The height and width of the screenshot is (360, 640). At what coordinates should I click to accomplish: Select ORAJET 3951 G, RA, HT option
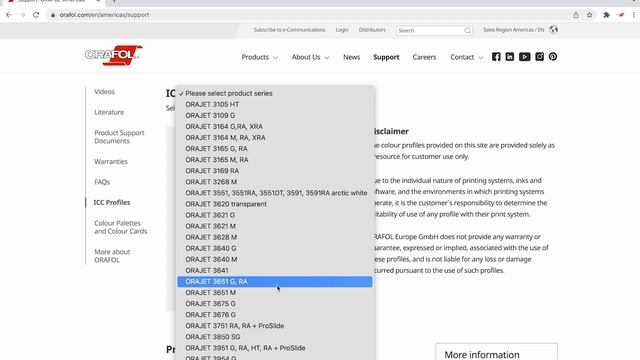pos(275,348)
